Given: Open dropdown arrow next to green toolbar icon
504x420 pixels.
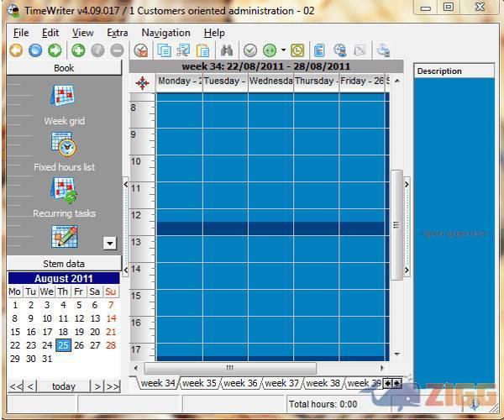Looking at the screenshot, I should [283, 50].
